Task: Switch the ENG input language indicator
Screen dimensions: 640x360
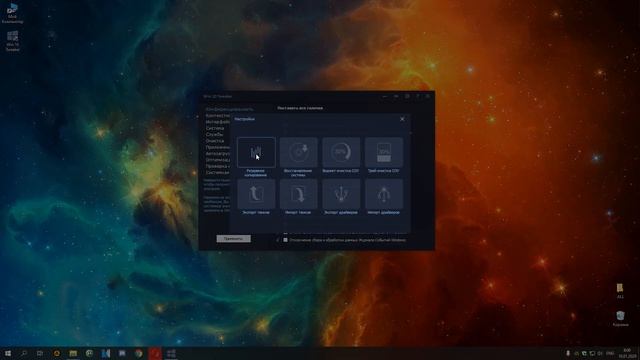Action: tap(610, 353)
